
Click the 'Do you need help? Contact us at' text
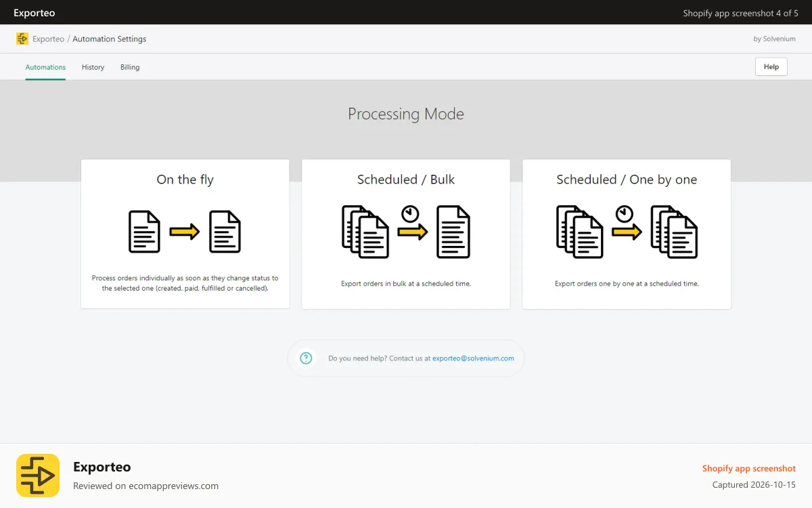pos(379,358)
